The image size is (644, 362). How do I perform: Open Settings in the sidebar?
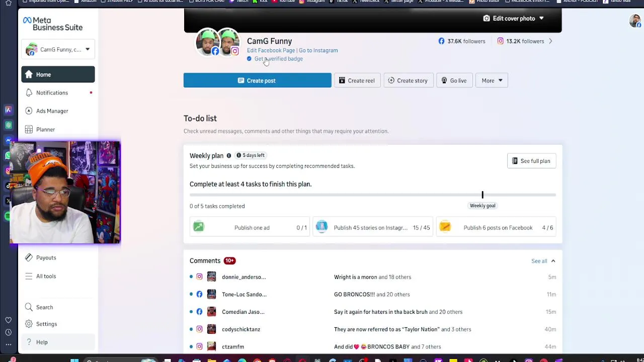pos(58,324)
